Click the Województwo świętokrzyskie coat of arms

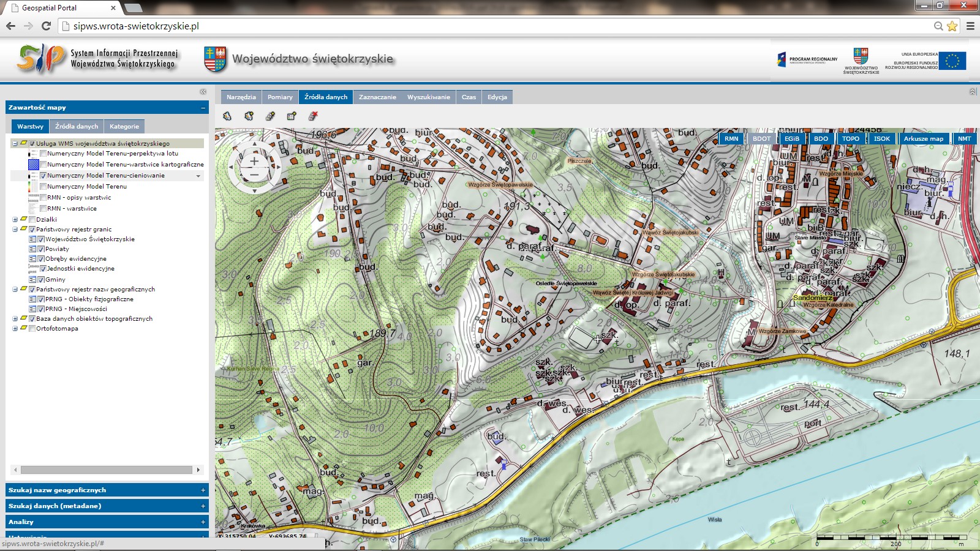tap(215, 59)
